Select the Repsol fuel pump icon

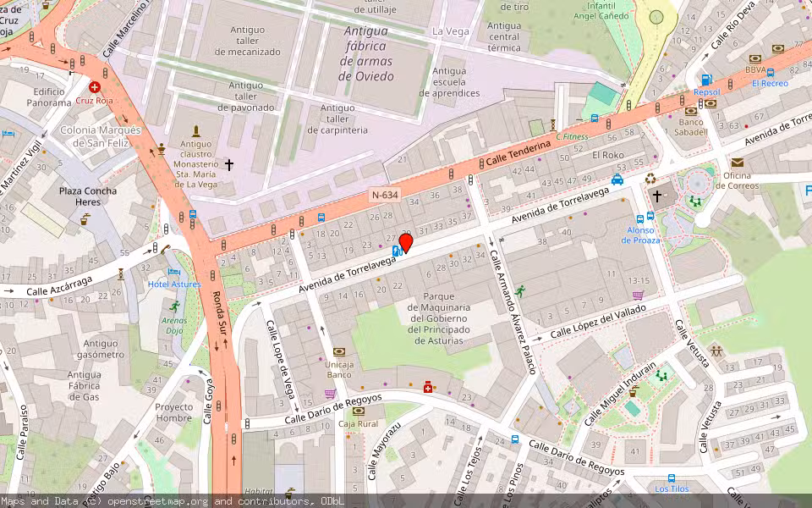706,80
